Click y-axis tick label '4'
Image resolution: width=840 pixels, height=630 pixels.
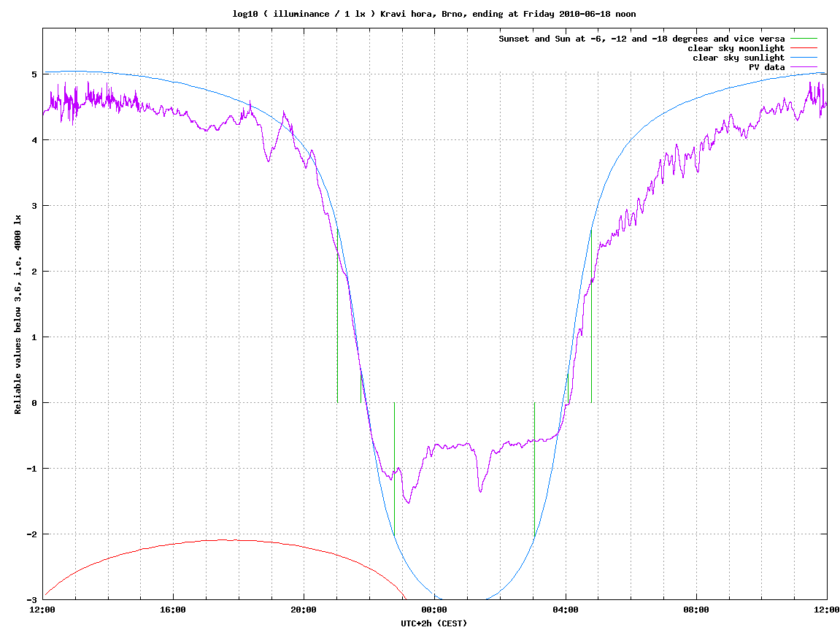pos(34,140)
